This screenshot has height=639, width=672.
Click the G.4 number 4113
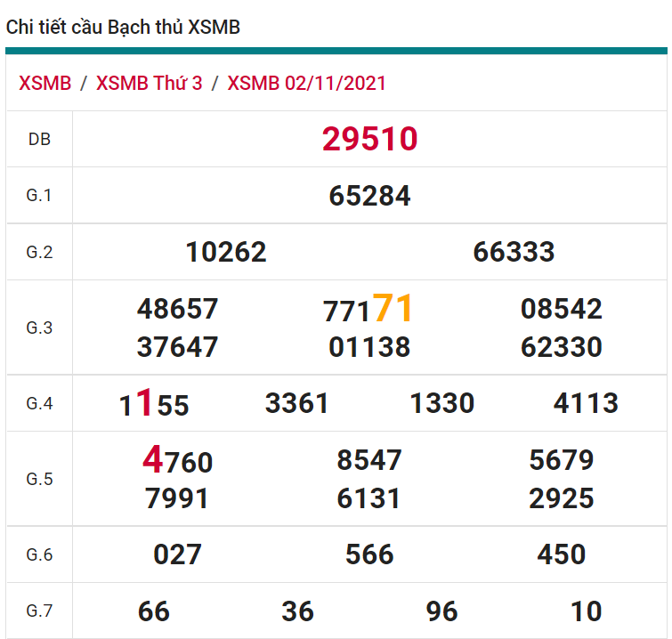tap(586, 403)
